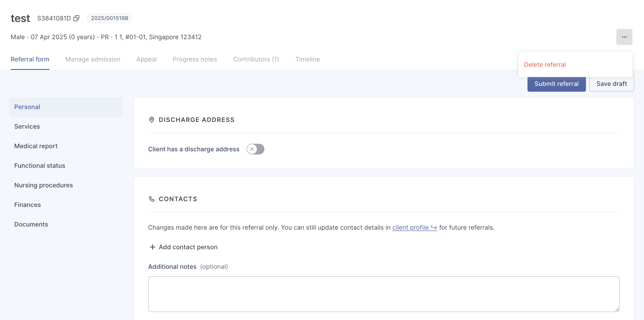This screenshot has width=644, height=320.
Task: Follow the client profile link
Action: pos(410,227)
